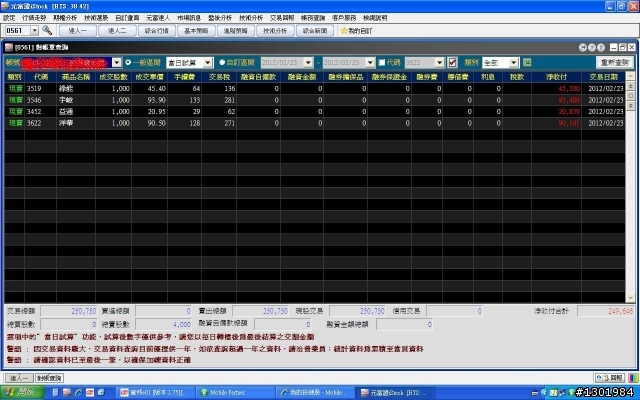Select the custom interval radio button
Screen dimensions: 640x400
click(x=222, y=62)
